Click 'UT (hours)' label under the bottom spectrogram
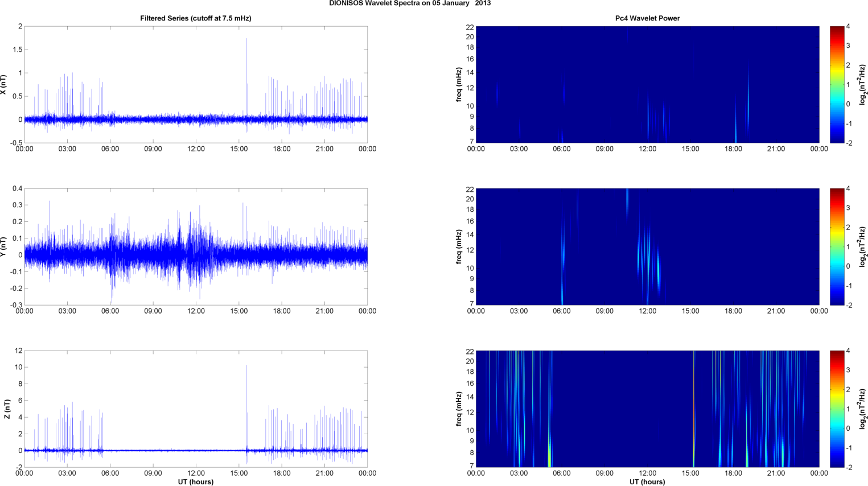 [x=647, y=482]
